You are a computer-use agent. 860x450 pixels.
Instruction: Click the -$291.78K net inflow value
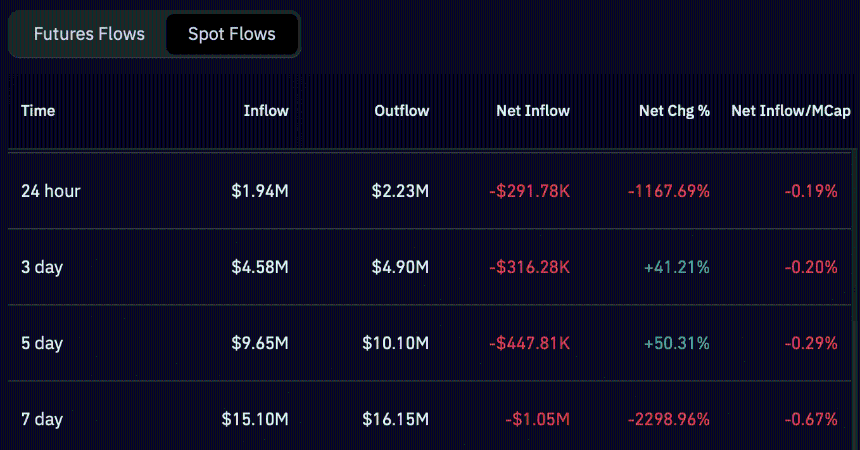529,191
